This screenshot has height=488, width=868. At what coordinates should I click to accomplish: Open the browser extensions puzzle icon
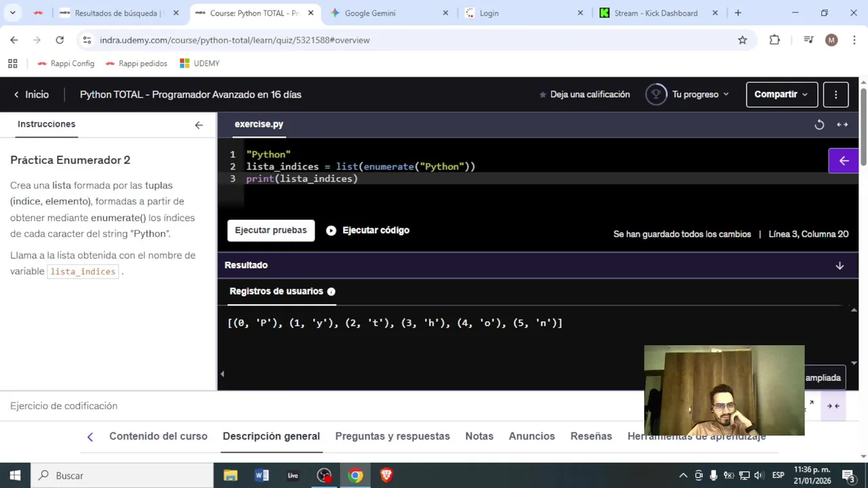click(x=774, y=40)
